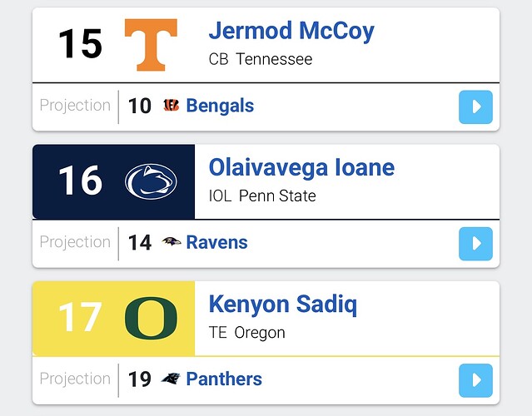Viewport: 532px width, 416px height.
Task: Click the Panthers team logo icon
Action: [x=172, y=379]
